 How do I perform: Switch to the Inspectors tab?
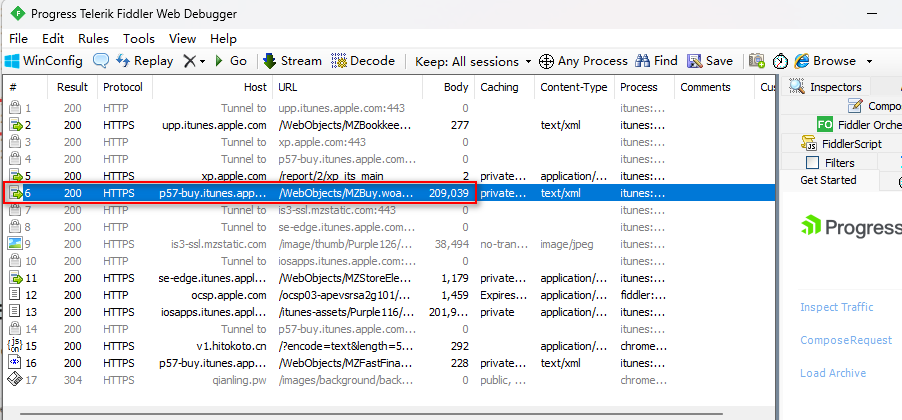[x=825, y=87]
